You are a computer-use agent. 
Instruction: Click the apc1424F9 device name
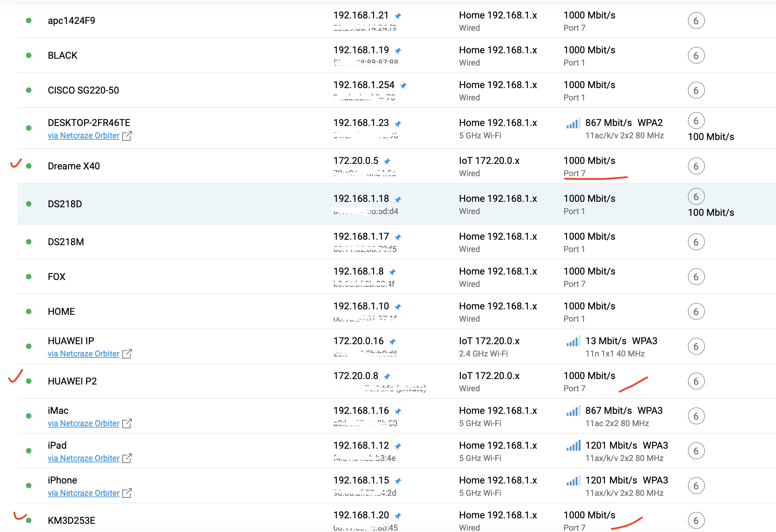71,21
